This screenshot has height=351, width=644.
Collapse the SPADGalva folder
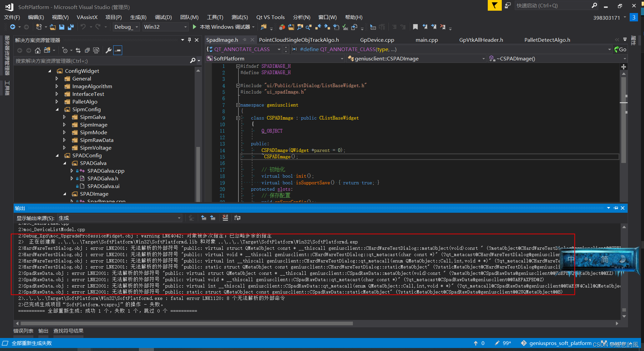pos(64,163)
